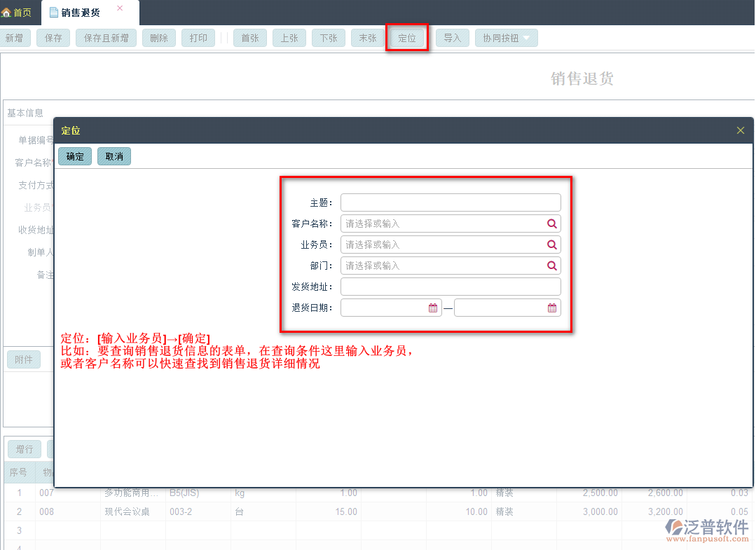Viewport: 756px width, 550px height.
Task: Expand the 协同按钮 dropdown menu
Action: (x=507, y=38)
